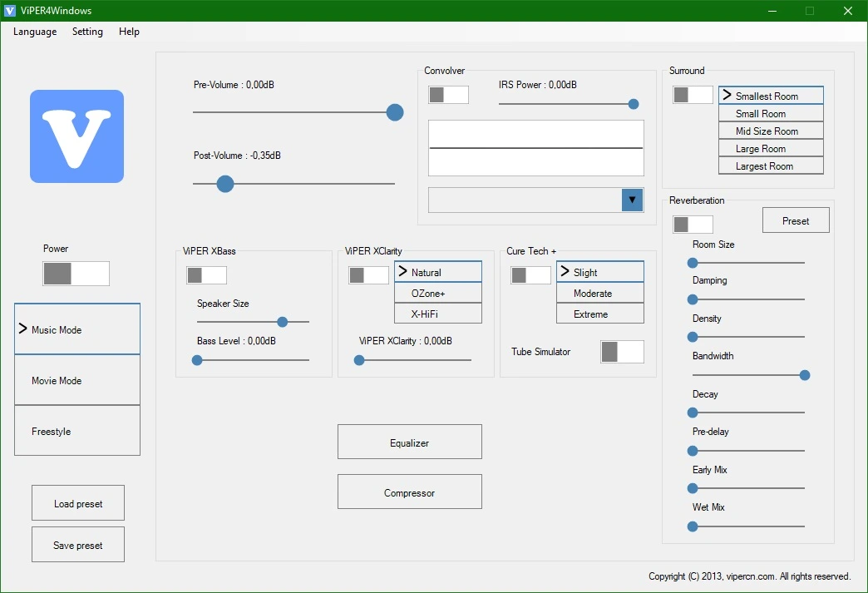Open the Language menu
The image size is (868, 593).
(35, 32)
